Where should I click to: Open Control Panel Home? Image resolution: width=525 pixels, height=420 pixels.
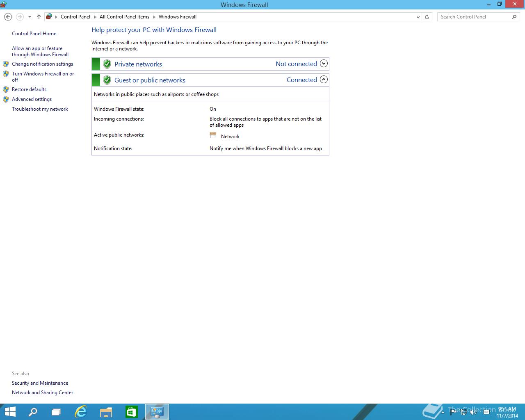34,34
